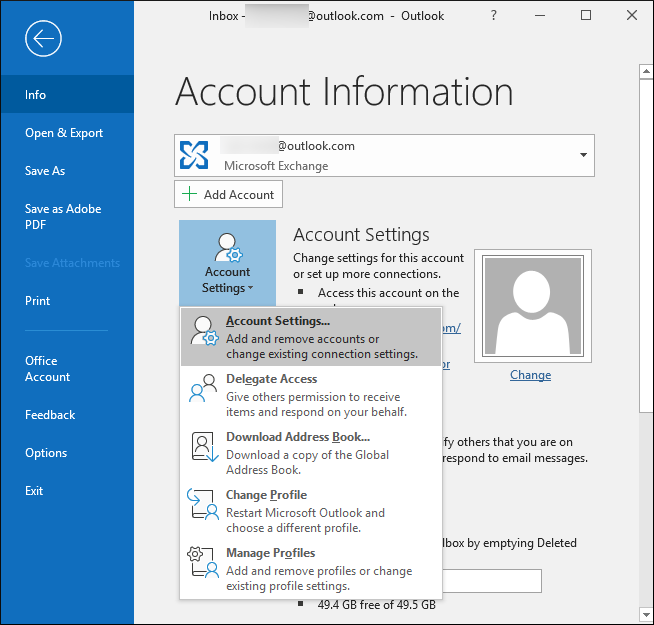Click Exit in the sidebar
654x625 pixels.
tap(67, 491)
